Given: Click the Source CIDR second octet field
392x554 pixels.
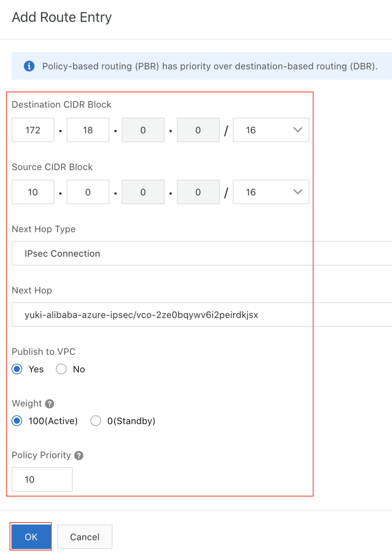Looking at the screenshot, I should pyautogui.click(x=88, y=192).
